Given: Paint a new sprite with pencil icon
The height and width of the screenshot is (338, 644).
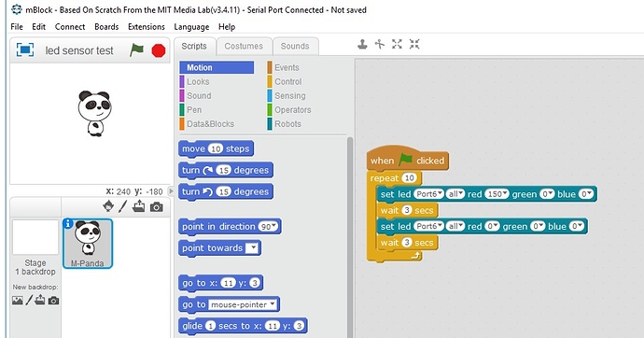Looking at the screenshot, I should pos(123,206).
